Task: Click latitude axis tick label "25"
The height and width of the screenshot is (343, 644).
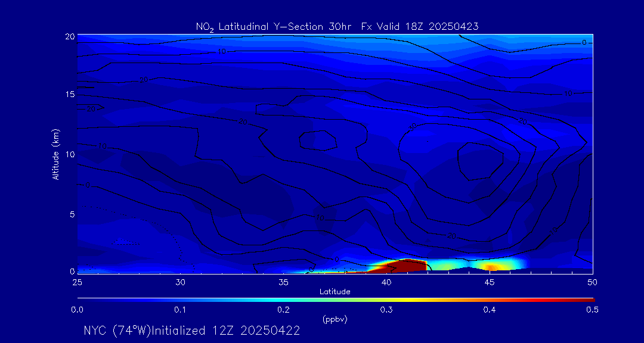Action: point(77,282)
